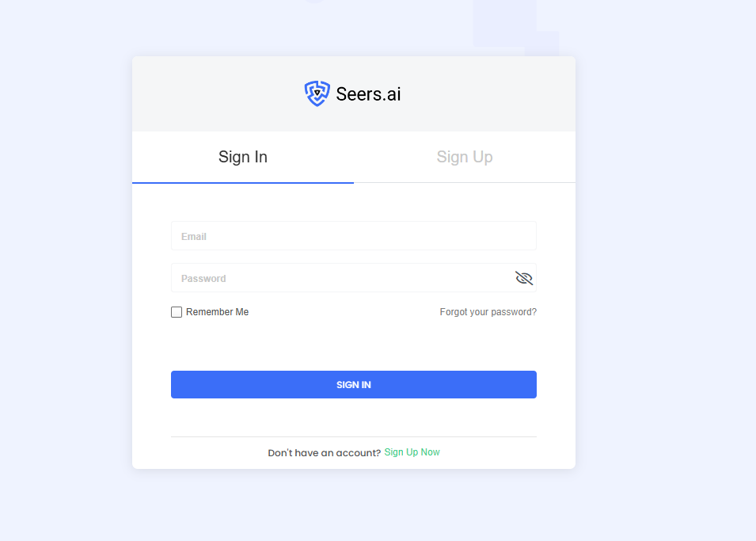Image resolution: width=756 pixels, height=541 pixels.
Task: Click the Remember Me label text
Action: pos(218,312)
